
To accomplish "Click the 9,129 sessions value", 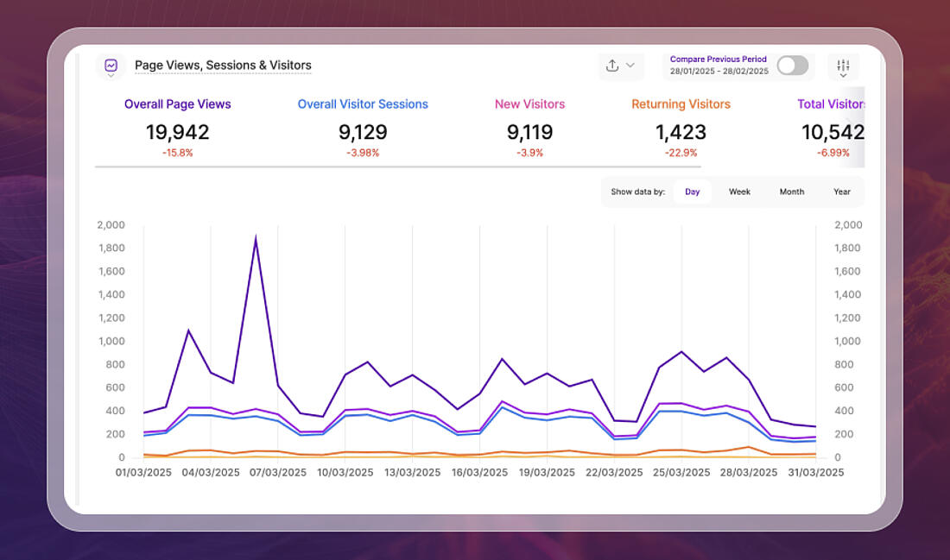I will [x=363, y=132].
